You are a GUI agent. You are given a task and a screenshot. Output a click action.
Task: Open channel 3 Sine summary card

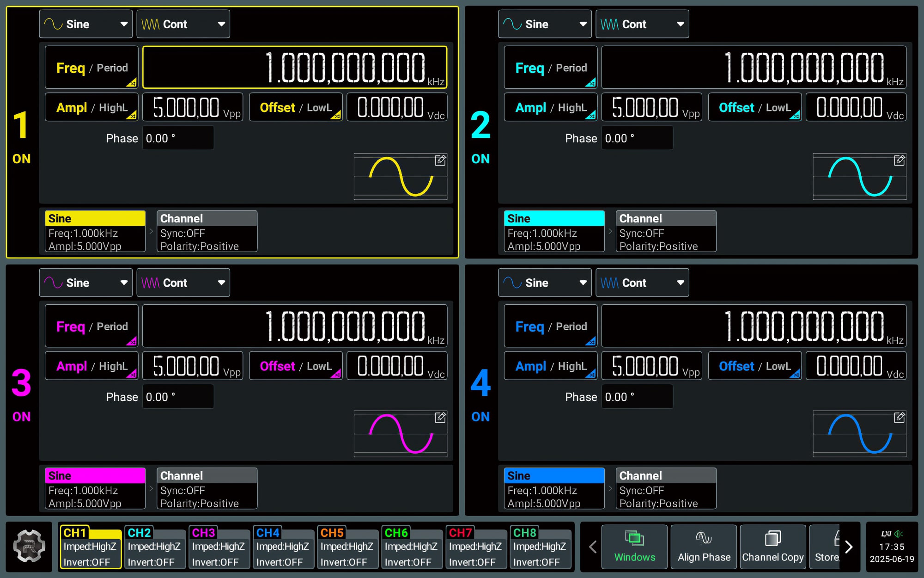pyautogui.click(x=95, y=488)
